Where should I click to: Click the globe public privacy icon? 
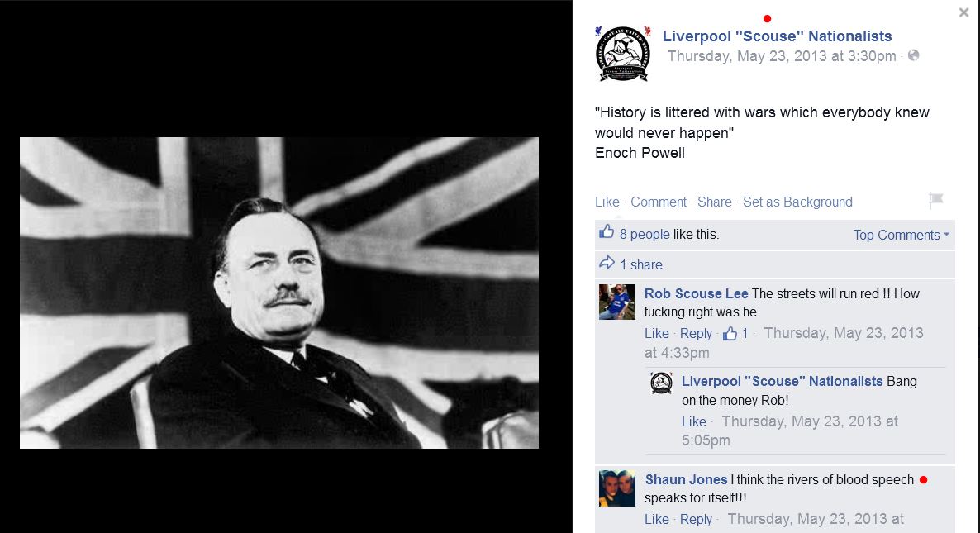click(x=913, y=55)
